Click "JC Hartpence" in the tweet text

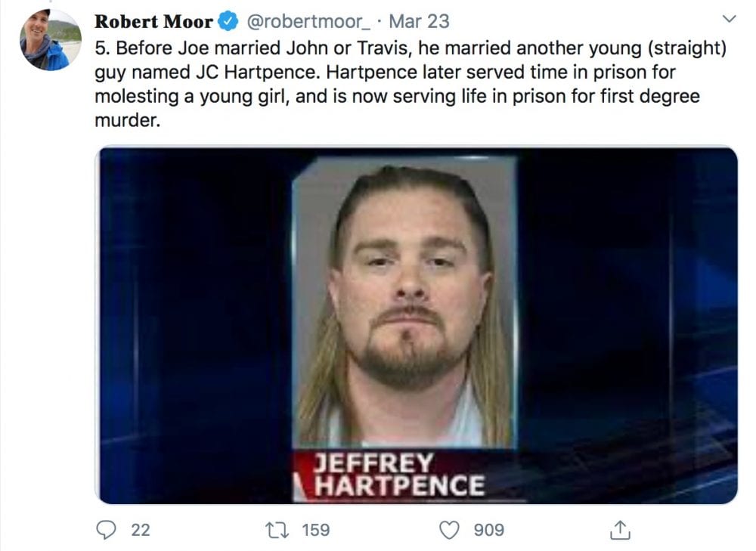(x=258, y=73)
